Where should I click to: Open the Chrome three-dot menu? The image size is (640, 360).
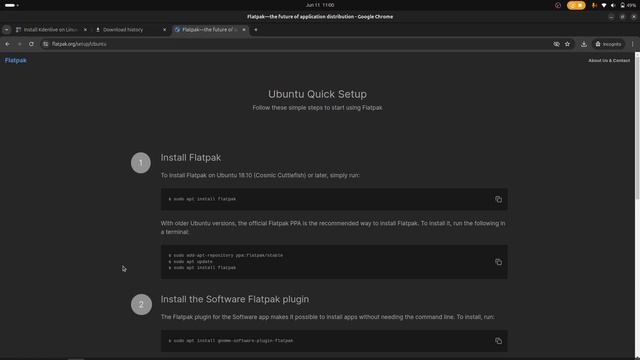(632, 44)
